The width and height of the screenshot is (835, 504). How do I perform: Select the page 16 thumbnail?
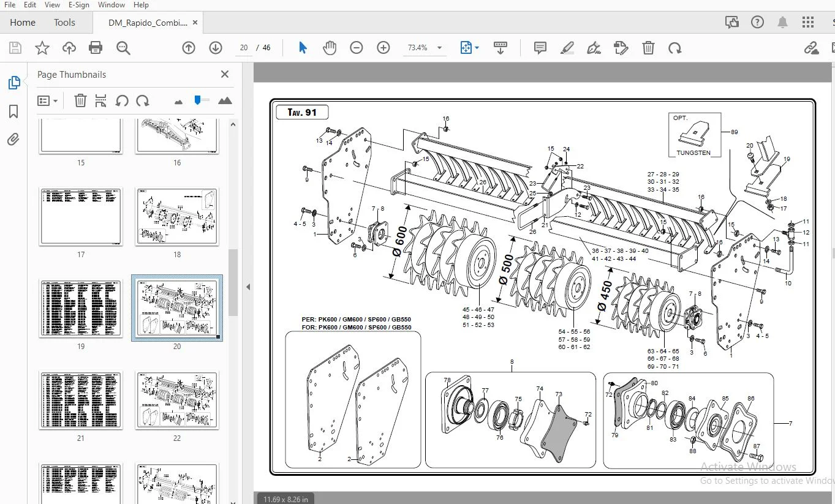[177, 137]
